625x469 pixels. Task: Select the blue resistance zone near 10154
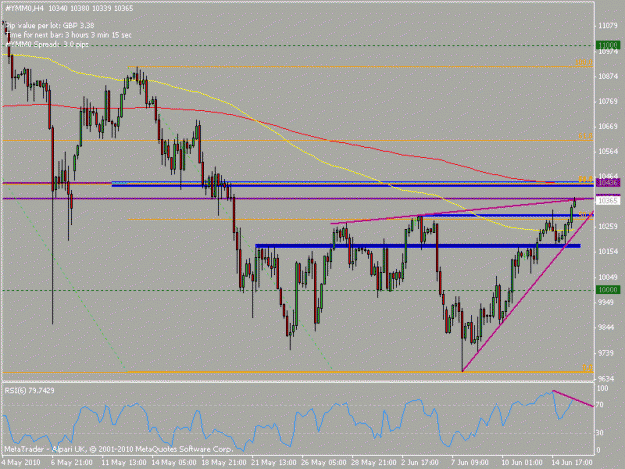[x=417, y=246]
